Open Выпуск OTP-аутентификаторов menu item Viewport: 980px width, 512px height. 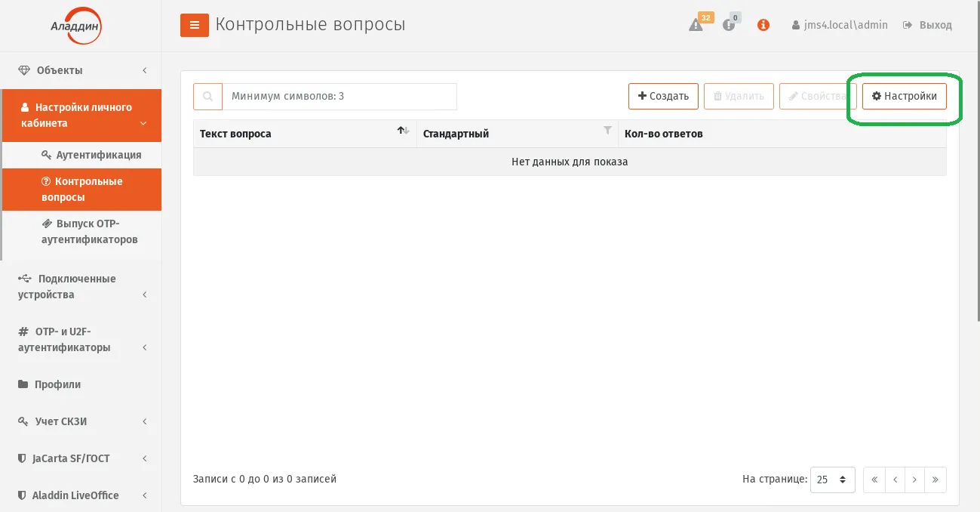click(x=89, y=232)
